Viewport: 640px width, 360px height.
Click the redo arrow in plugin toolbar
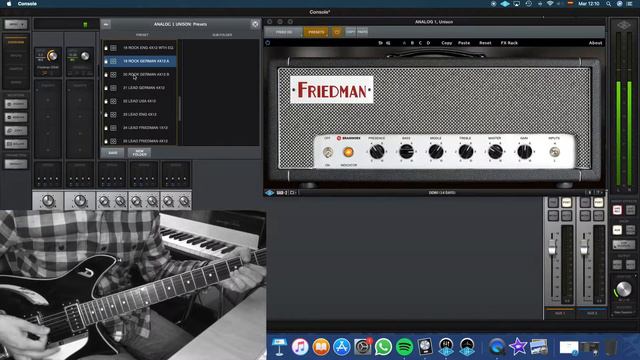coord(388,43)
